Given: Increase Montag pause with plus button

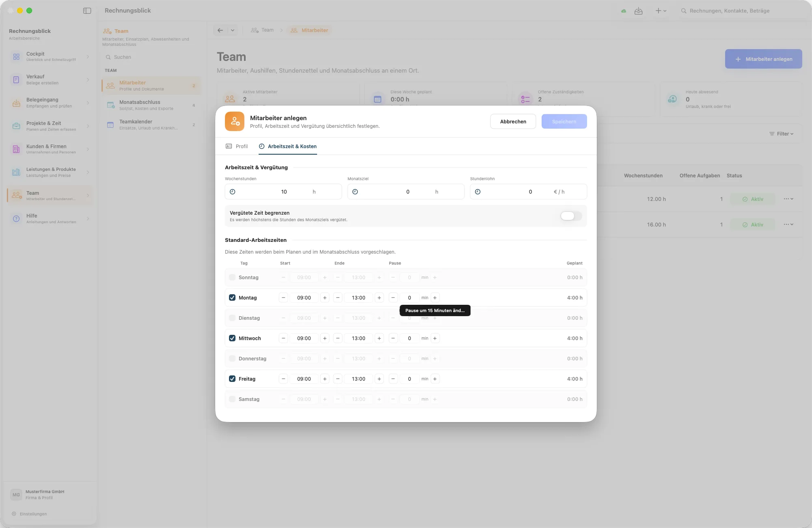Looking at the screenshot, I should point(435,297).
